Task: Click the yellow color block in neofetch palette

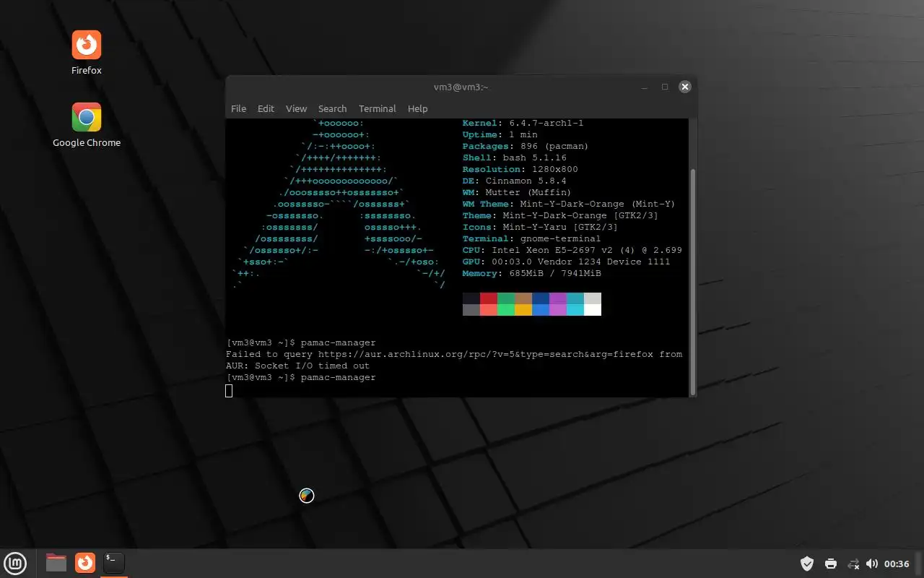Action: tap(523, 310)
